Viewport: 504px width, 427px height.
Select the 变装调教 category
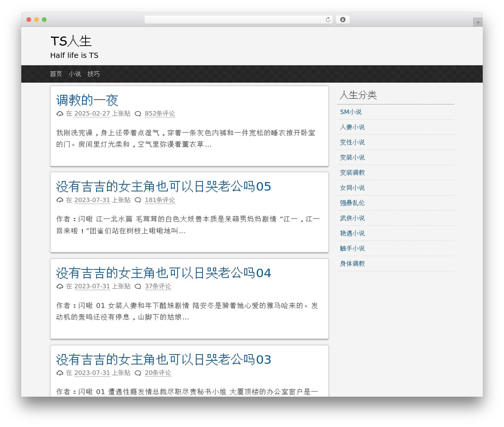tap(352, 173)
